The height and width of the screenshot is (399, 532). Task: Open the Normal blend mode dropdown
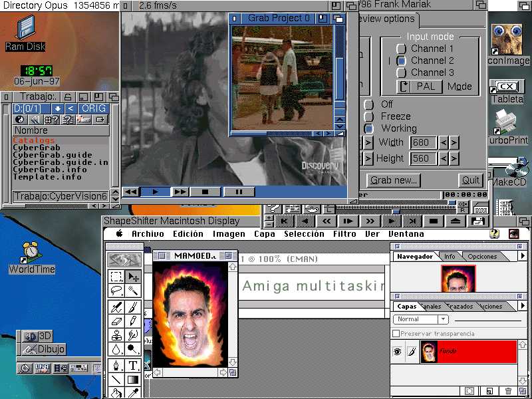(442, 319)
